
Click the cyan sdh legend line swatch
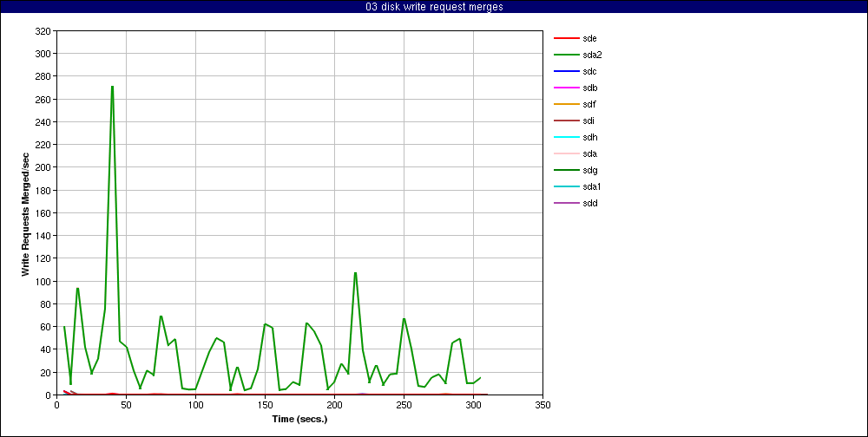pos(566,137)
